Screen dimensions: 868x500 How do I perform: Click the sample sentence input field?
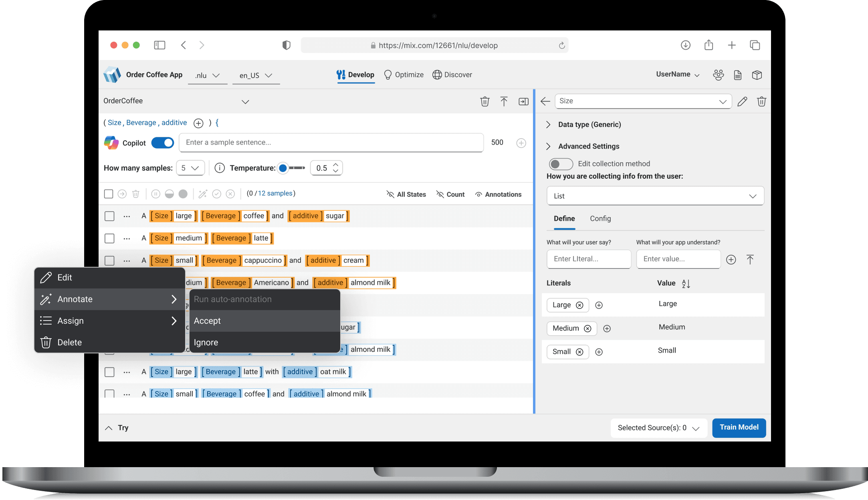(331, 143)
